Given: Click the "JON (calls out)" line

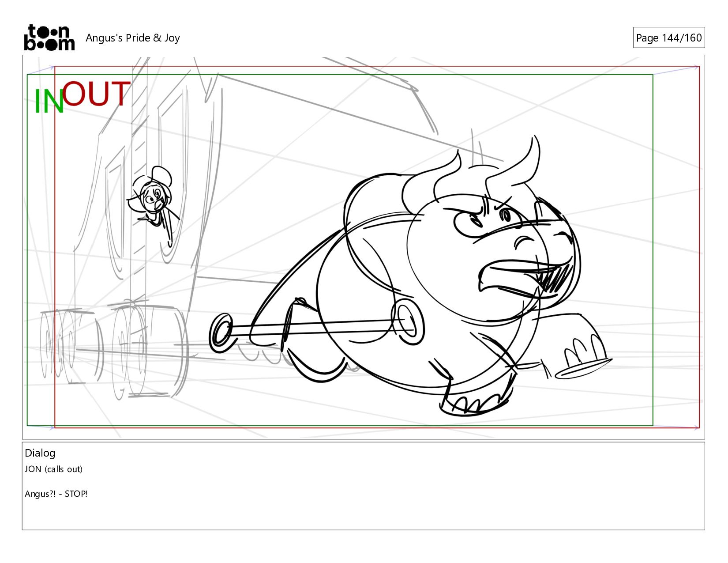Looking at the screenshot, I should tap(53, 469).
